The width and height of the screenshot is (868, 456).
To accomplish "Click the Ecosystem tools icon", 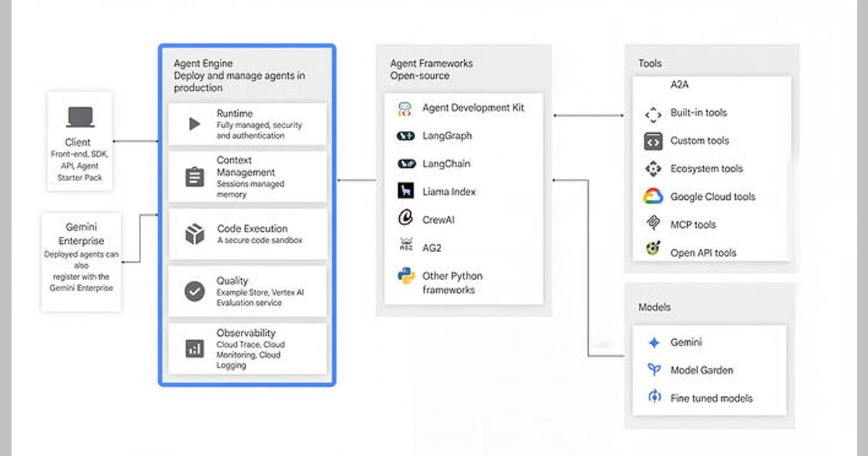I will (x=653, y=169).
